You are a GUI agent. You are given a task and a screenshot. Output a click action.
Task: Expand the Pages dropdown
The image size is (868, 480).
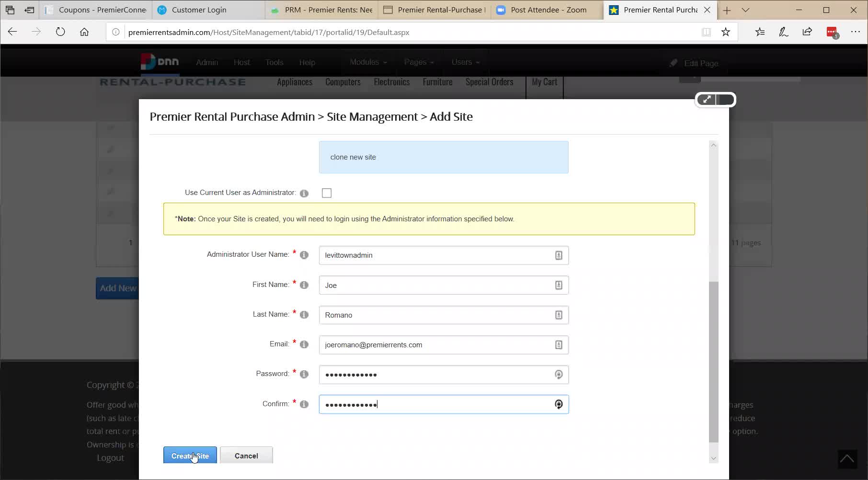click(x=419, y=62)
